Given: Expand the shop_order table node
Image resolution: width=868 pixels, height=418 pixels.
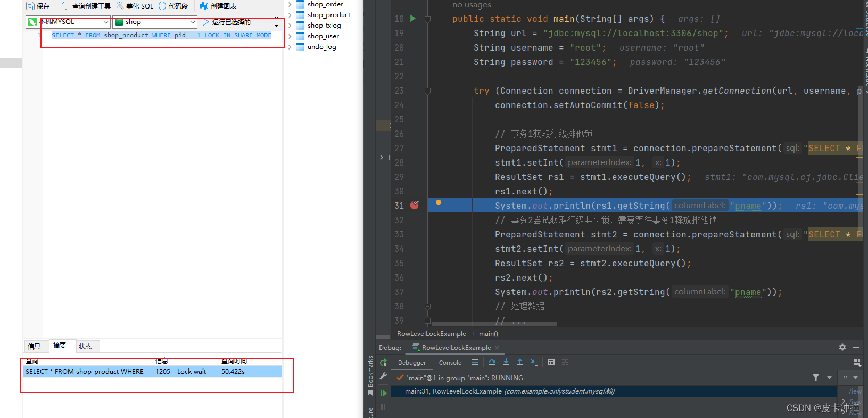Looking at the screenshot, I should coord(290,4).
